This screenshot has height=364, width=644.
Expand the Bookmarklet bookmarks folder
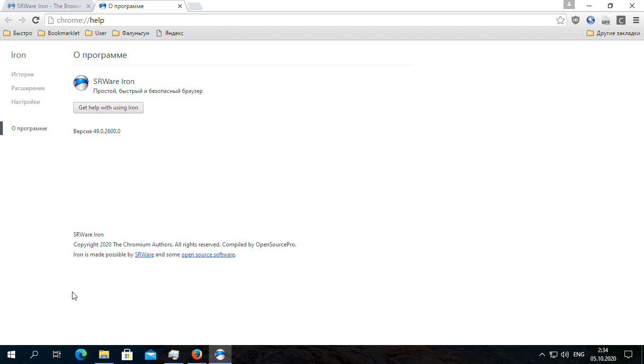59,33
